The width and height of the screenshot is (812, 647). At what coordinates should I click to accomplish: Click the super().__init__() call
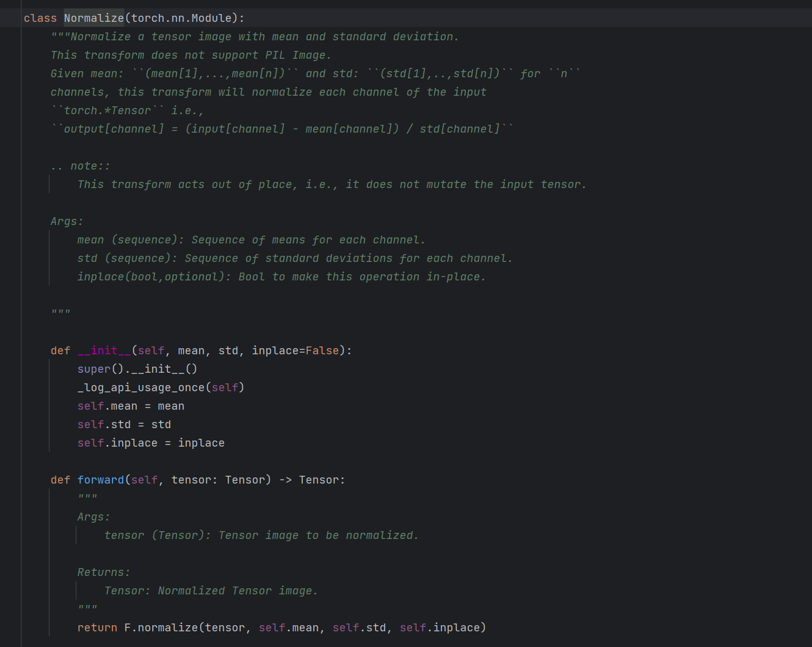(x=137, y=369)
